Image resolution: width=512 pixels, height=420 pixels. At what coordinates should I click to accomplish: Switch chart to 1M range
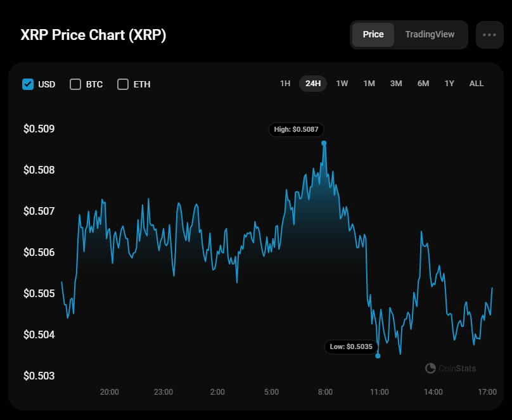point(369,84)
